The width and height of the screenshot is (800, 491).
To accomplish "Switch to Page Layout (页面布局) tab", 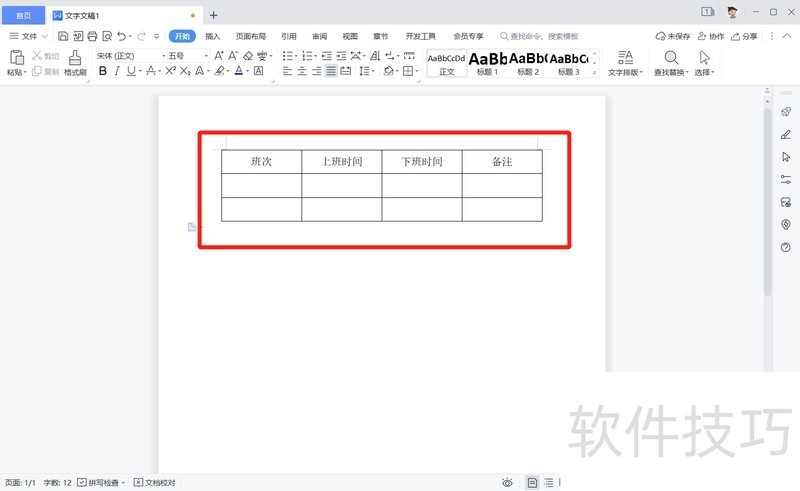I will pyautogui.click(x=251, y=36).
